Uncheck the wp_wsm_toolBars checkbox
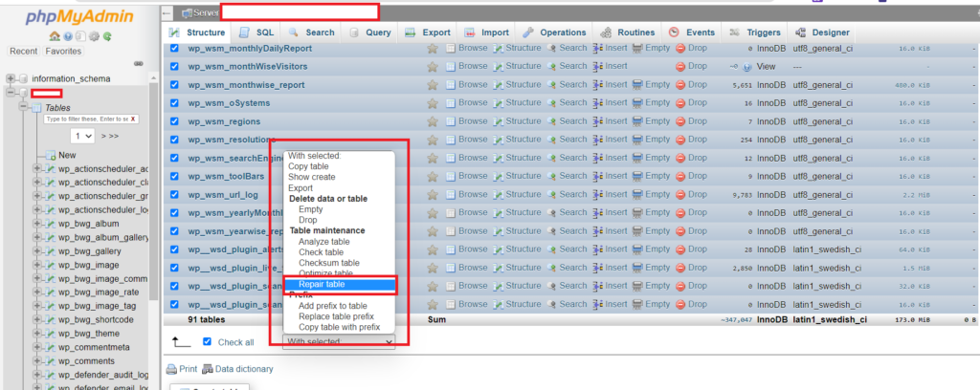This screenshot has height=390, width=980. 174,176
